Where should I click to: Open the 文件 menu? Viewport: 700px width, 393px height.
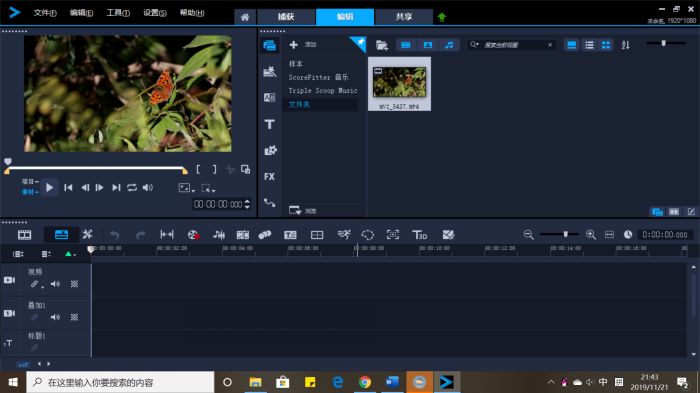[45, 13]
